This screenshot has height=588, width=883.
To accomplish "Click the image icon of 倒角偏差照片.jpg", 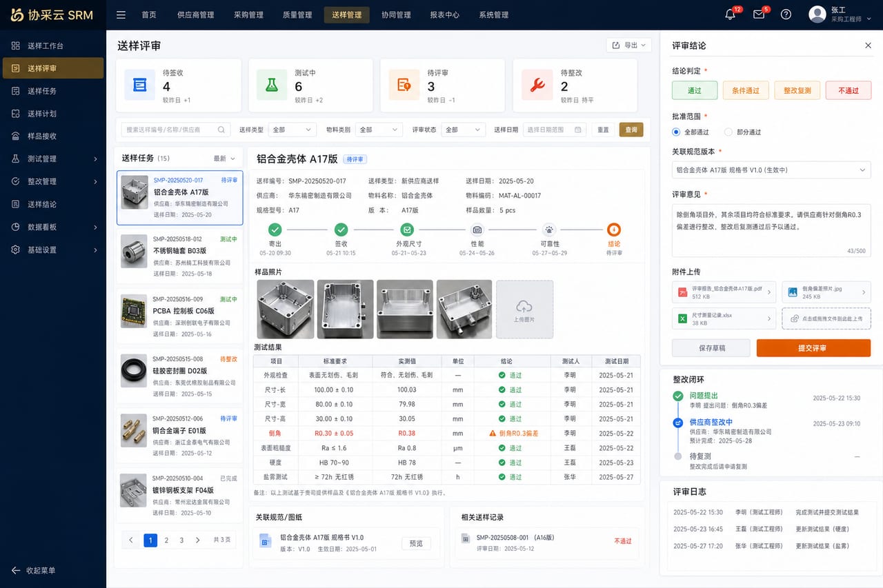I will (793, 292).
